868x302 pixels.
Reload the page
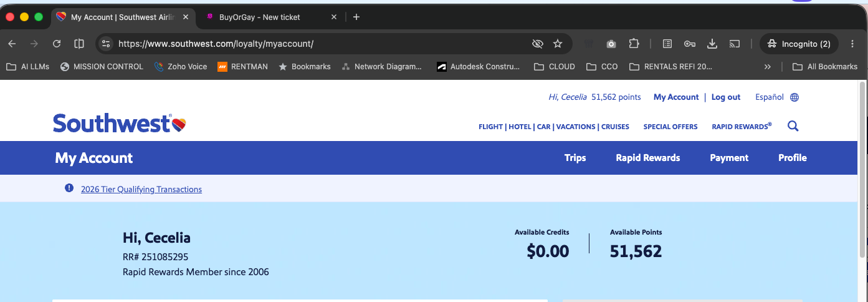(x=57, y=44)
